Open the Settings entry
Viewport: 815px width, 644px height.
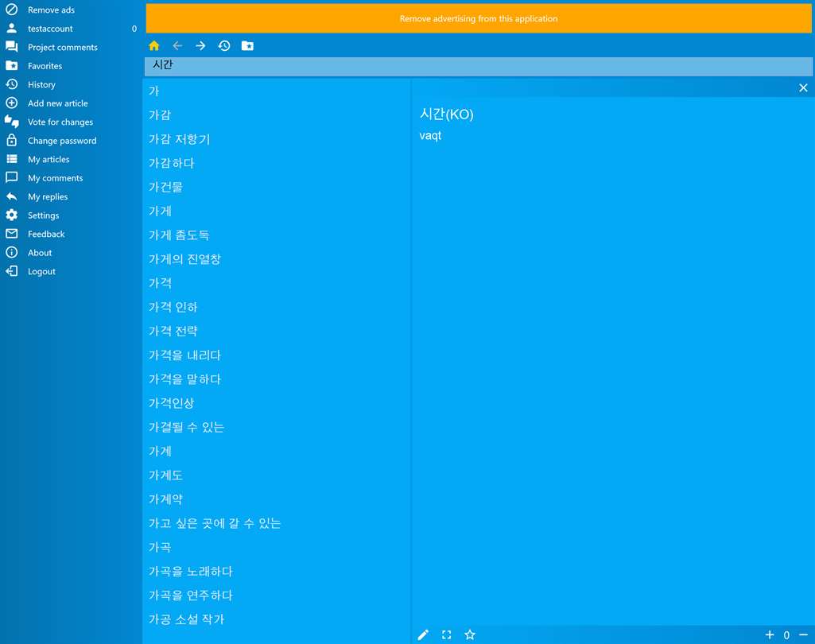click(x=71, y=215)
